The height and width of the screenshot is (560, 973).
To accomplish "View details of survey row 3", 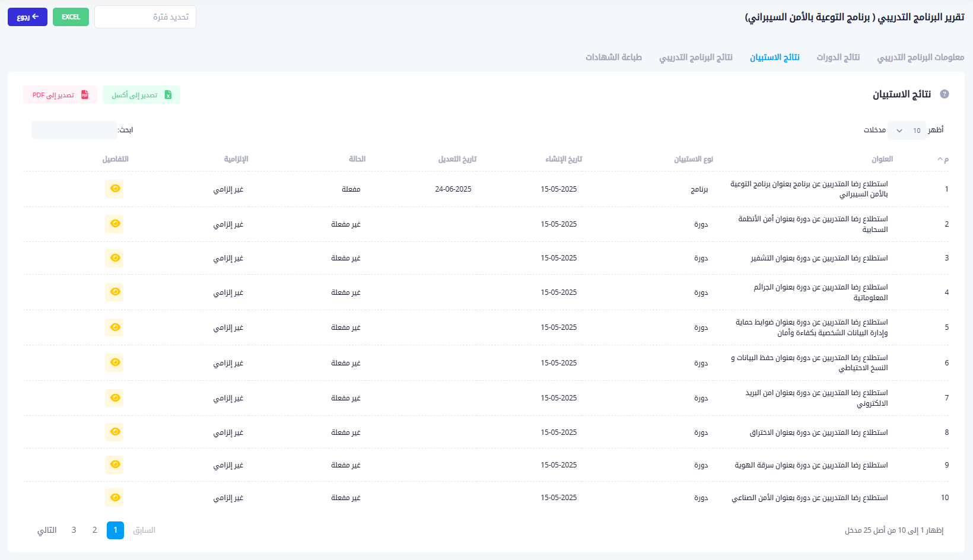I will click(x=115, y=258).
